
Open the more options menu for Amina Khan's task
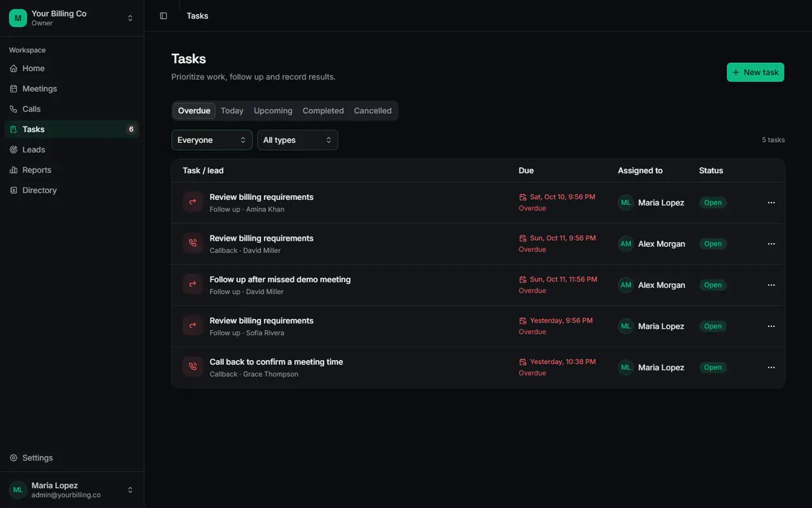pyautogui.click(x=771, y=203)
